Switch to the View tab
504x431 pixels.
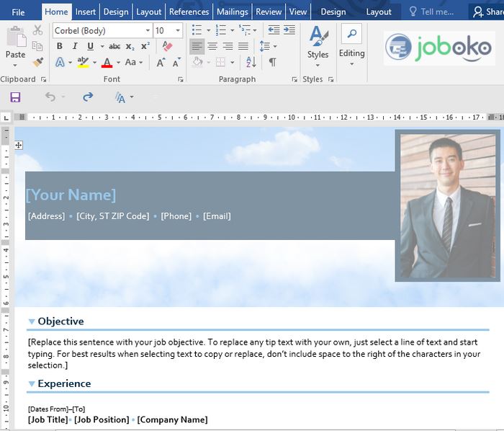298,12
